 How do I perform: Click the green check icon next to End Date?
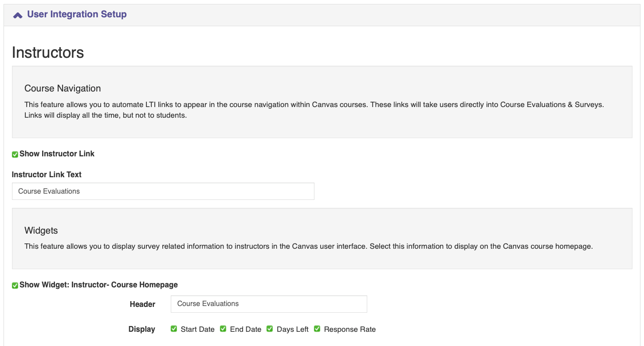tap(223, 329)
